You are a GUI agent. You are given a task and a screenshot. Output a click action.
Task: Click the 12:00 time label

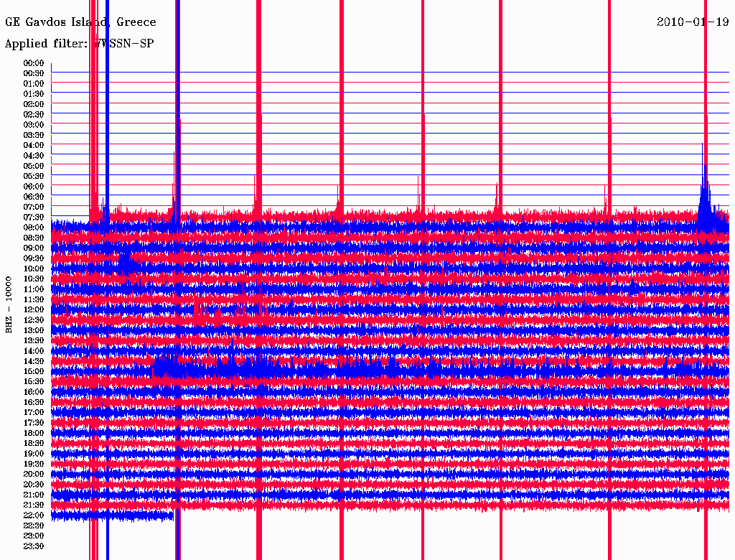coord(34,310)
